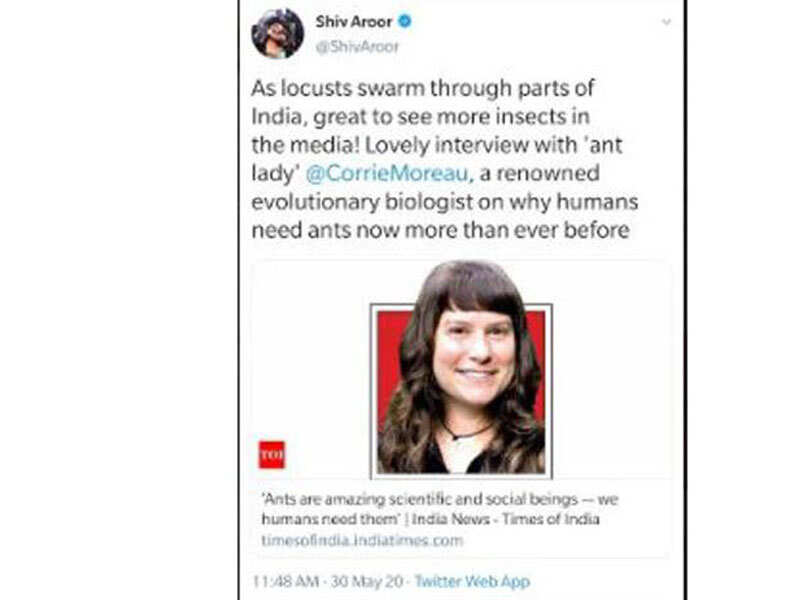Open the tweet options chevron menu
This screenshot has height=600, width=800.
point(667,20)
